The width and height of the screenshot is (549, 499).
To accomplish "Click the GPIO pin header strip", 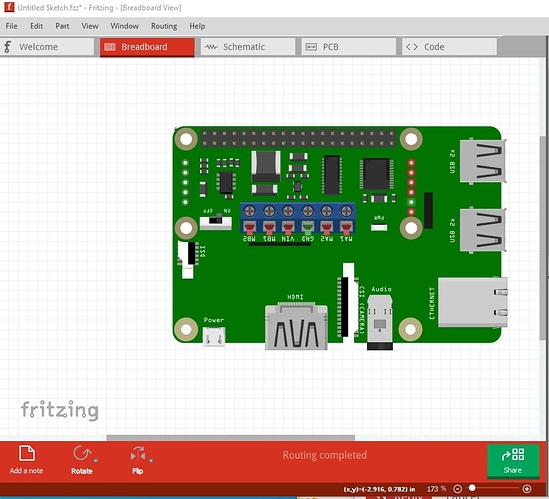I will [x=298, y=138].
